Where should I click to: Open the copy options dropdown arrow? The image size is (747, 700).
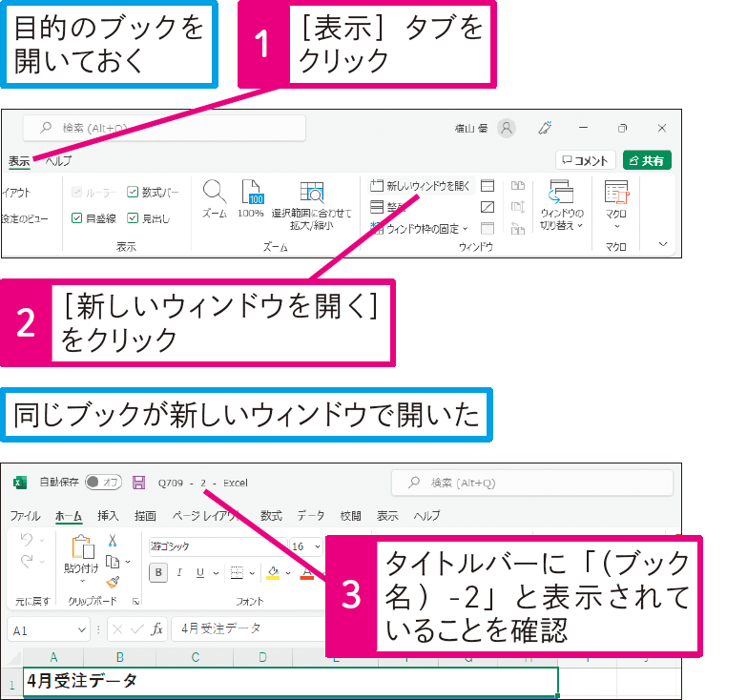[128, 562]
